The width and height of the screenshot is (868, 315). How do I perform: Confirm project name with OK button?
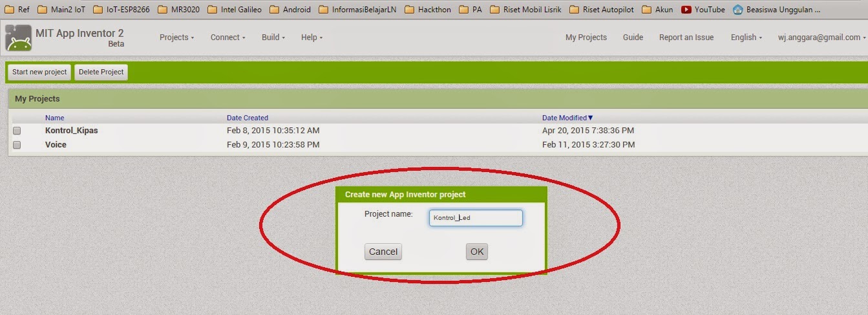click(x=477, y=252)
